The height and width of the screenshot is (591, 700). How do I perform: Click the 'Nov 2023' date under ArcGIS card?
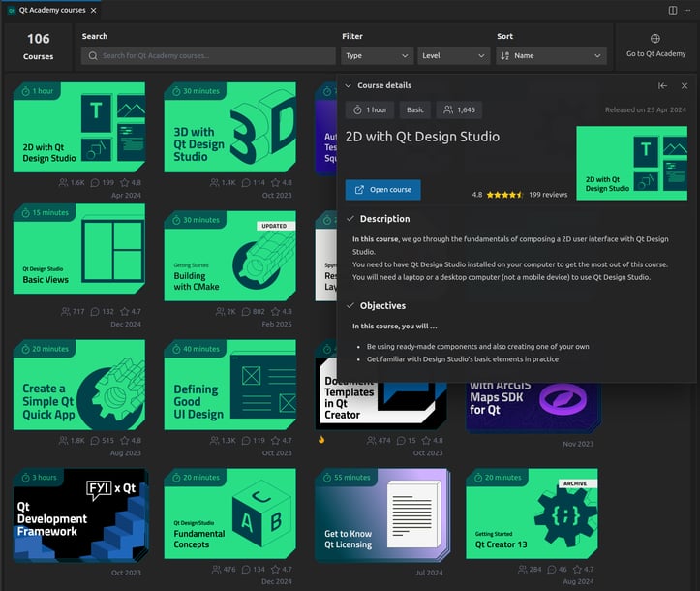click(x=578, y=444)
